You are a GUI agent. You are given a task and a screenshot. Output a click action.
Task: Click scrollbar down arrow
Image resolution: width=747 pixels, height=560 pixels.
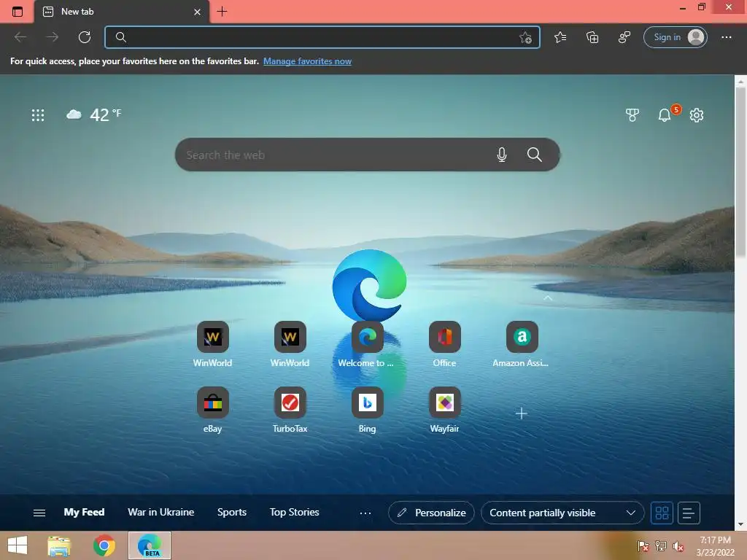[741, 524]
